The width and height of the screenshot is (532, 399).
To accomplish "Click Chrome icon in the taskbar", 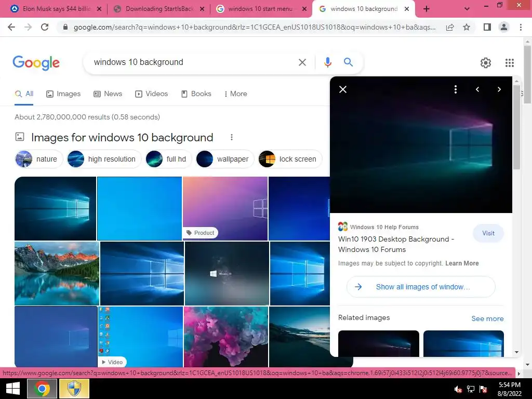I will 42,389.
